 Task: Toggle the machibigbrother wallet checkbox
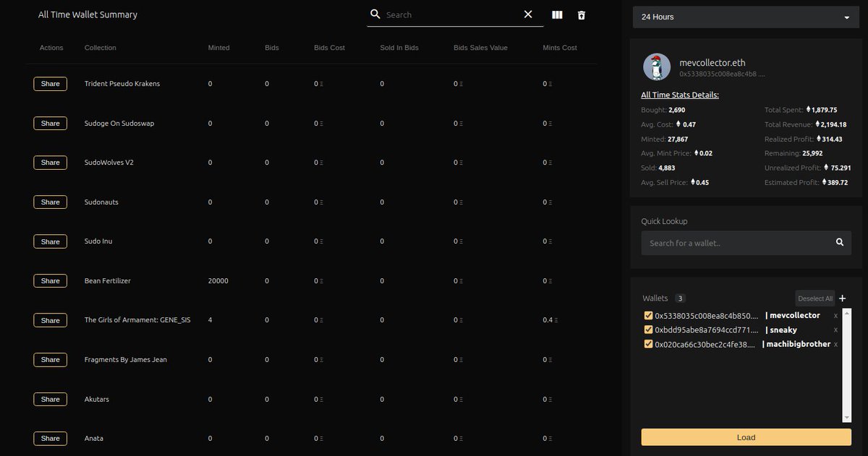coord(648,345)
